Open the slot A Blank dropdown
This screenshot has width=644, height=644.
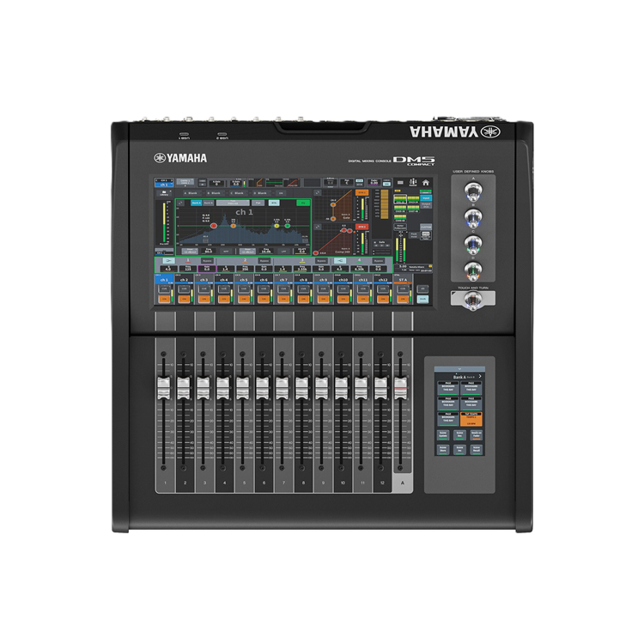(192, 193)
